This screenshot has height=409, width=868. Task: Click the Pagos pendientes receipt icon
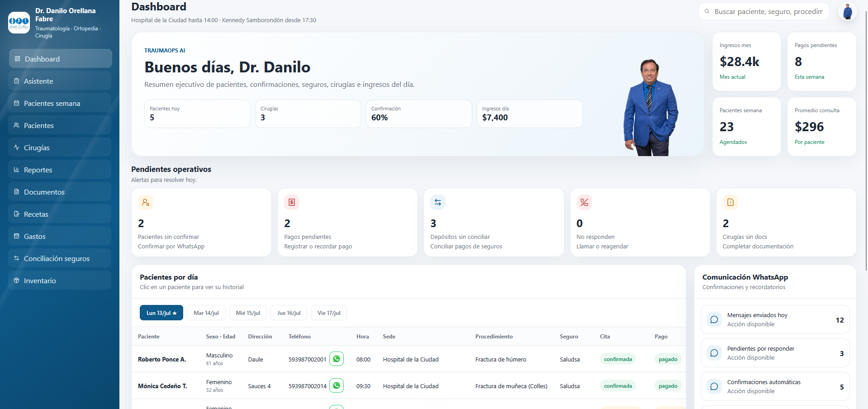292,202
